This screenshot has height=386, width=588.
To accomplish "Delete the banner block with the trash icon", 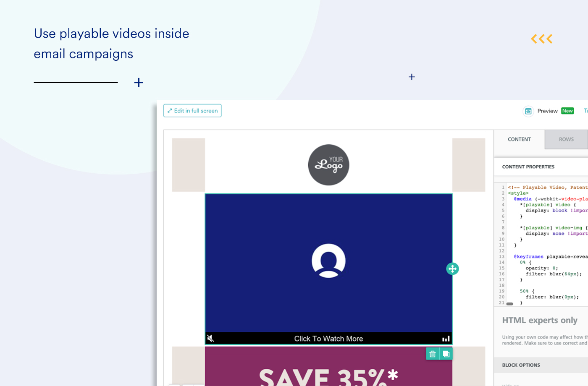I will 432,354.
